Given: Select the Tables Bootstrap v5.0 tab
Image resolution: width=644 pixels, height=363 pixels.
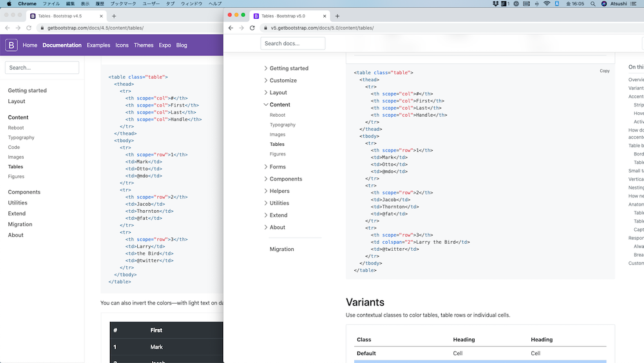Looking at the screenshot, I should [x=290, y=16].
